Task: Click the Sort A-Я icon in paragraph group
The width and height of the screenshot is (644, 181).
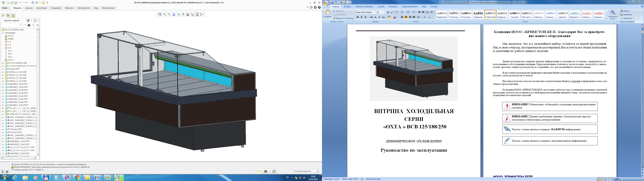Action: (x=427, y=12)
